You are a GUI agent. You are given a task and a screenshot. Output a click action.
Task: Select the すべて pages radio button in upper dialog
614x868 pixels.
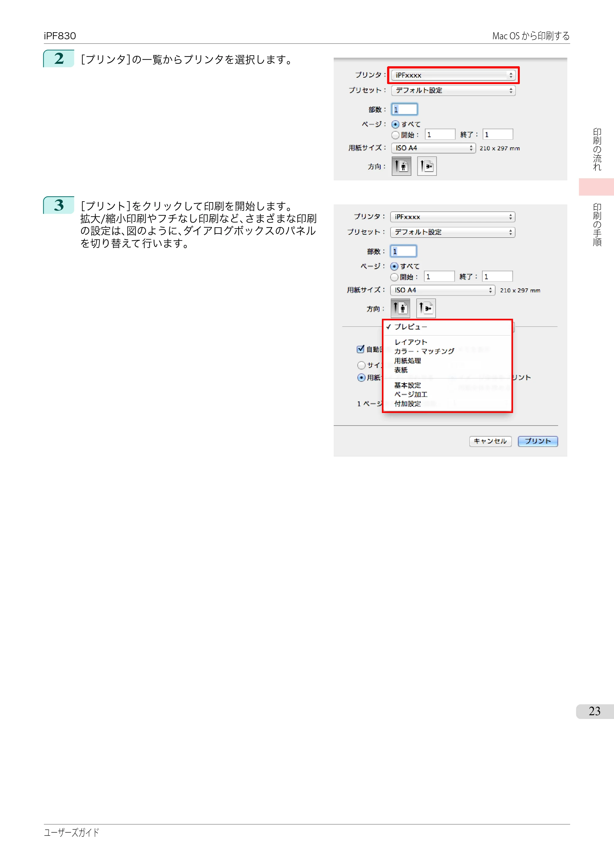(395, 124)
